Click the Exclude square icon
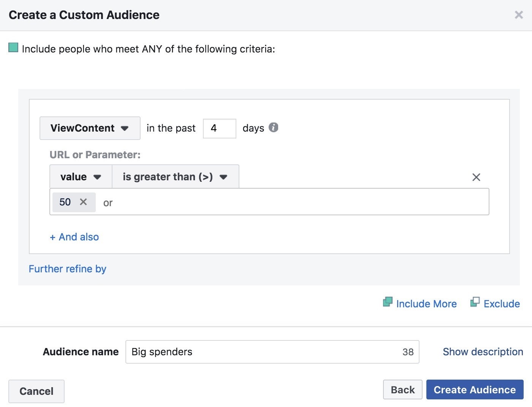 [475, 302]
